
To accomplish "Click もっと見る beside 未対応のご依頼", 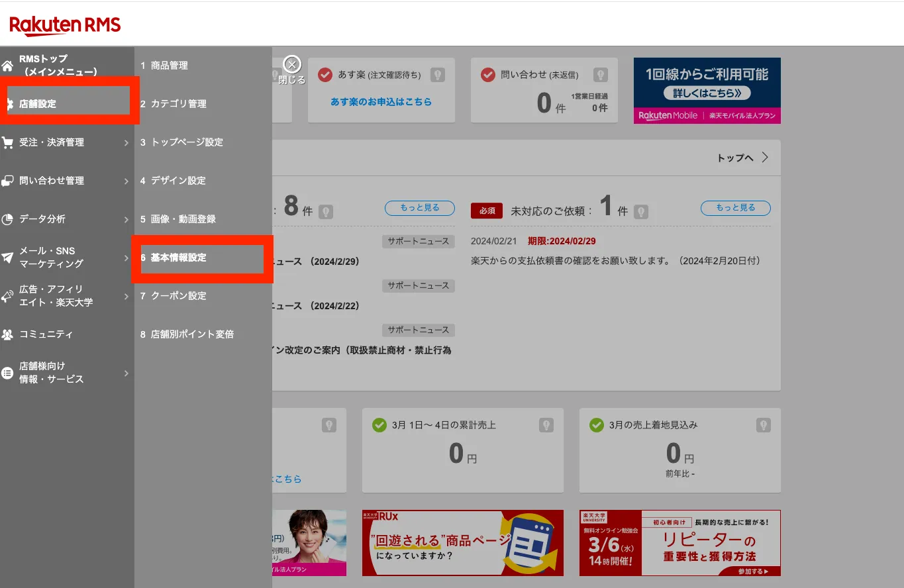I will click(736, 208).
